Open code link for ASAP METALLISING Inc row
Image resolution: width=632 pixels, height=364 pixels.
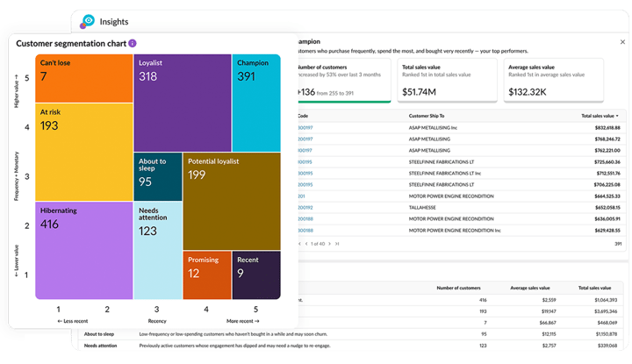point(305,128)
